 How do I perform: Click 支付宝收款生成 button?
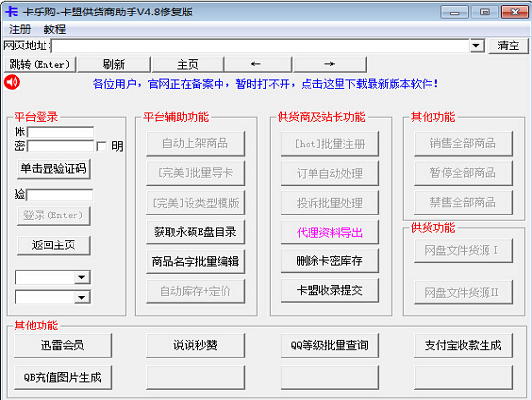(x=463, y=346)
